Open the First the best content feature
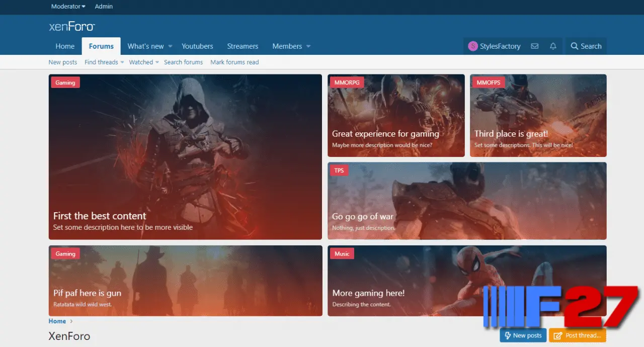 click(100, 216)
